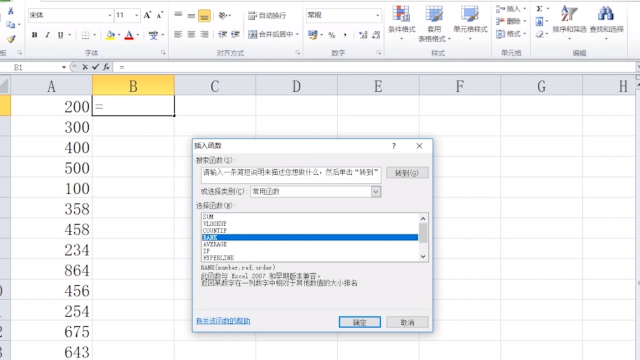Cancel formula entry with X icon
640x360 pixels.
(85, 67)
